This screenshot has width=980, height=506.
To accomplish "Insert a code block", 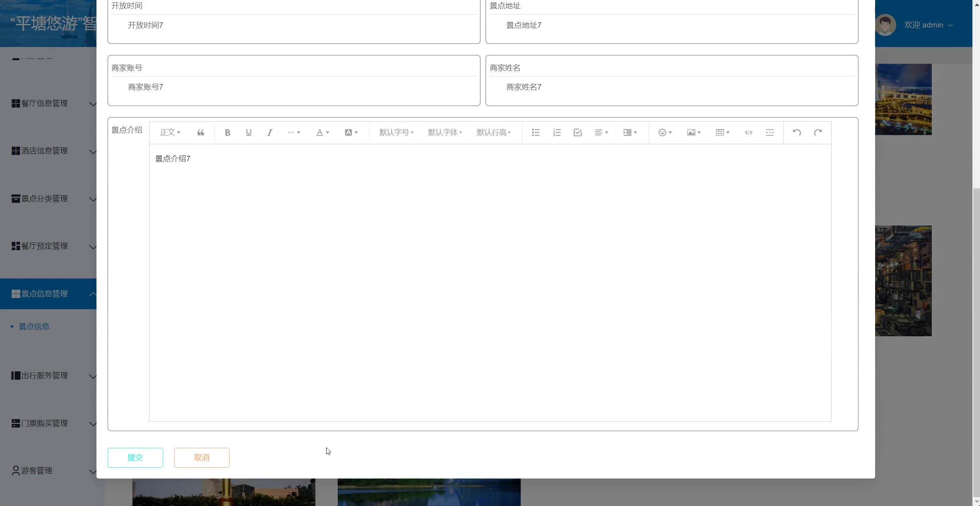I will [x=748, y=133].
